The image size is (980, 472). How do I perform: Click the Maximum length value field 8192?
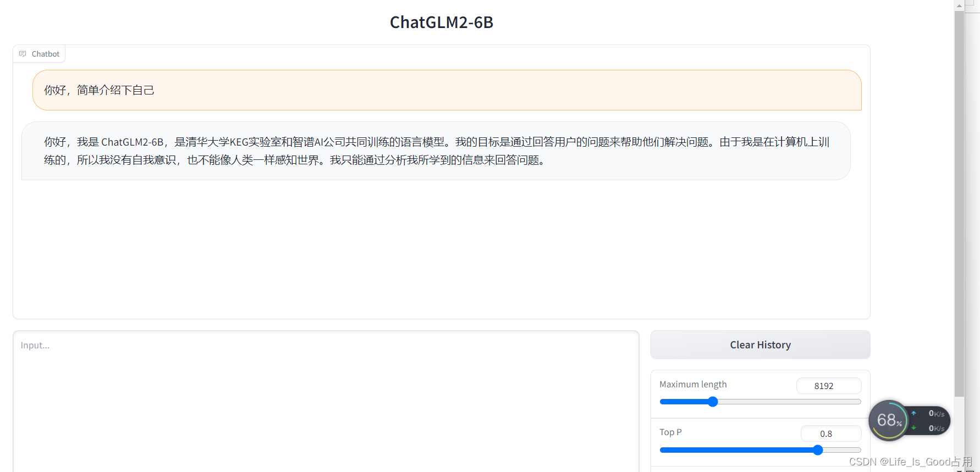[x=829, y=386]
